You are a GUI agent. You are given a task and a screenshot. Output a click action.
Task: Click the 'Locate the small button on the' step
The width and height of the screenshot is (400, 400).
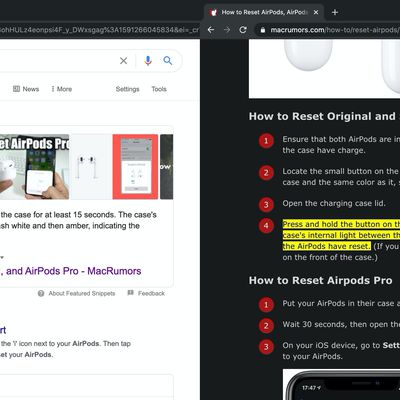pos(341,177)
